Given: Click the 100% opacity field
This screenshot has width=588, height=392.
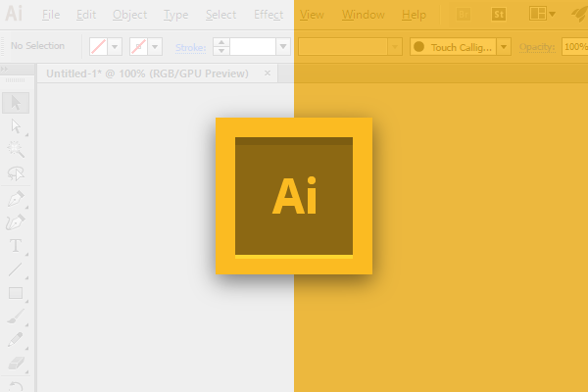Looking at the screenshot, I should (x=575, y=47).
